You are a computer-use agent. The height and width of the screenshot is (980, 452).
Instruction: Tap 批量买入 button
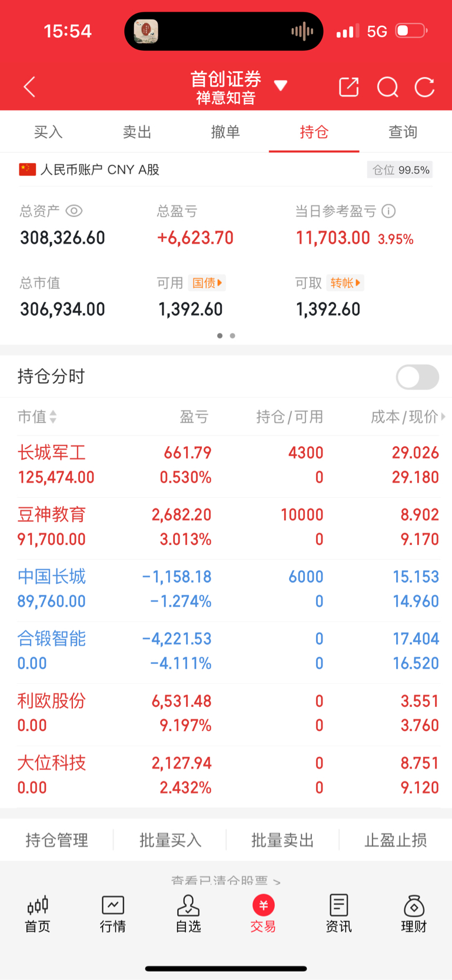tap(170, 840)
